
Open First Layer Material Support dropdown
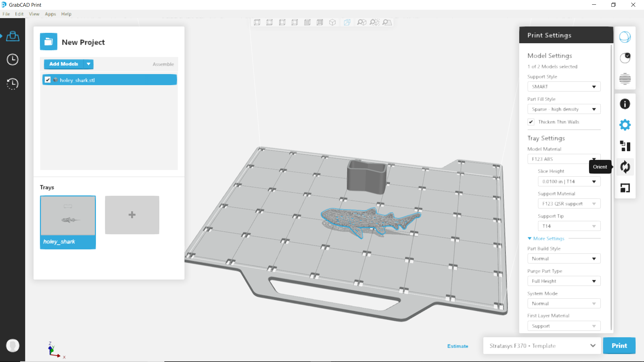[x=564, y=326]
